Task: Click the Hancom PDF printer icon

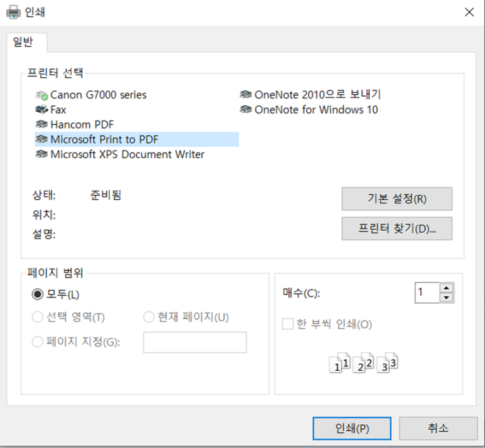Action: tap(42, 124)
